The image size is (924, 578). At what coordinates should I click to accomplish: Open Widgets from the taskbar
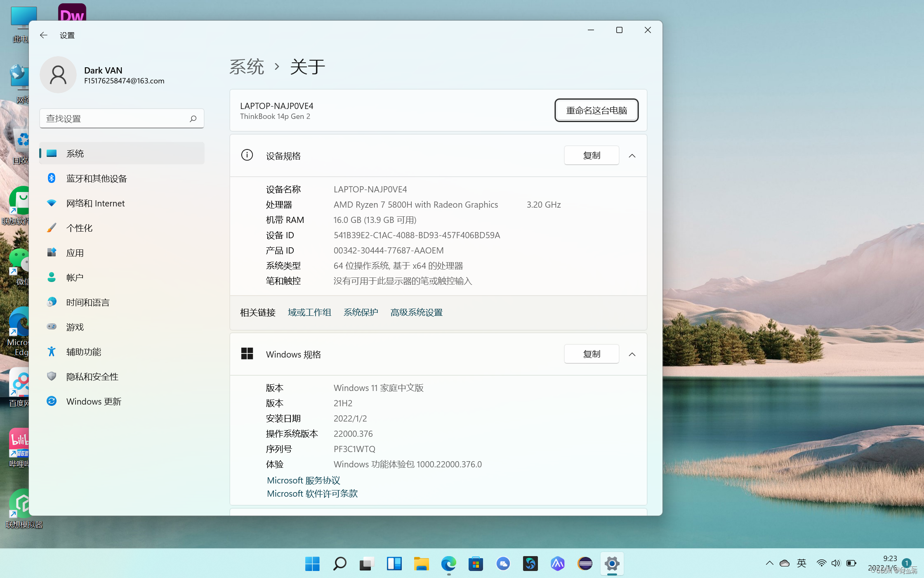pyautogui.click(x=394, y=564)
